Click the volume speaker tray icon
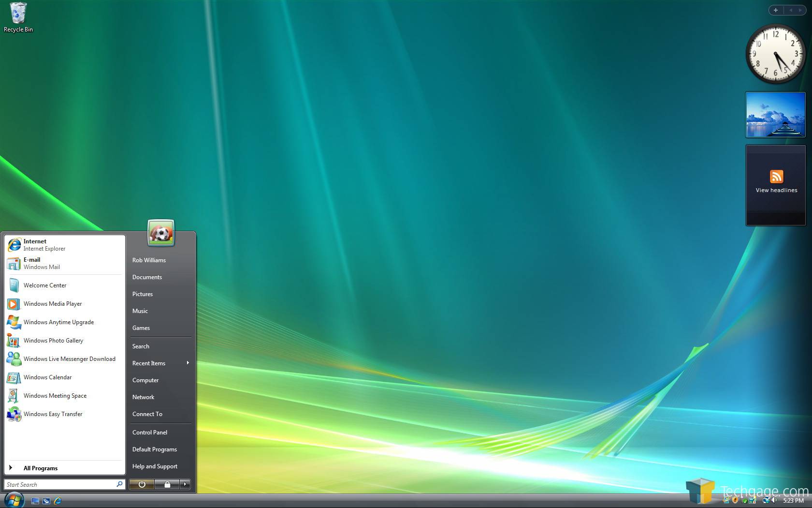This screenshot has height=508, width=812. click(x=774, y=500)
